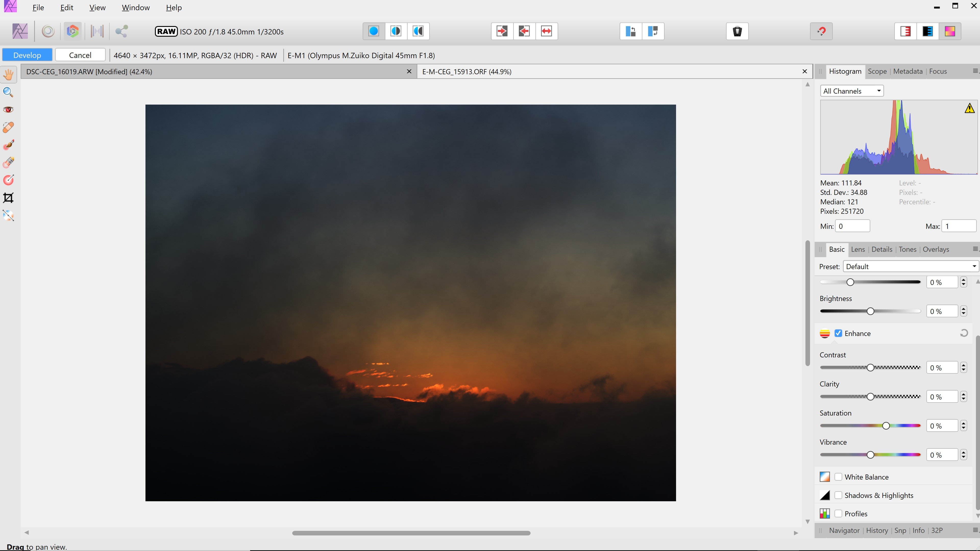Image resolution: width=980 pixels, height=551 pixels.
Task: Decrease the Contrast stepper value
Action: (x=963, y=370)
